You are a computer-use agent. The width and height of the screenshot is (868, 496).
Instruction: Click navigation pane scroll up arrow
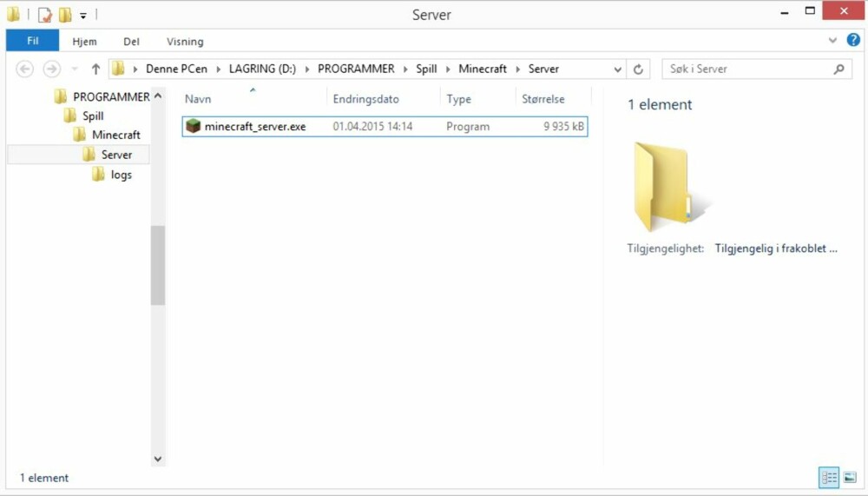158,96
